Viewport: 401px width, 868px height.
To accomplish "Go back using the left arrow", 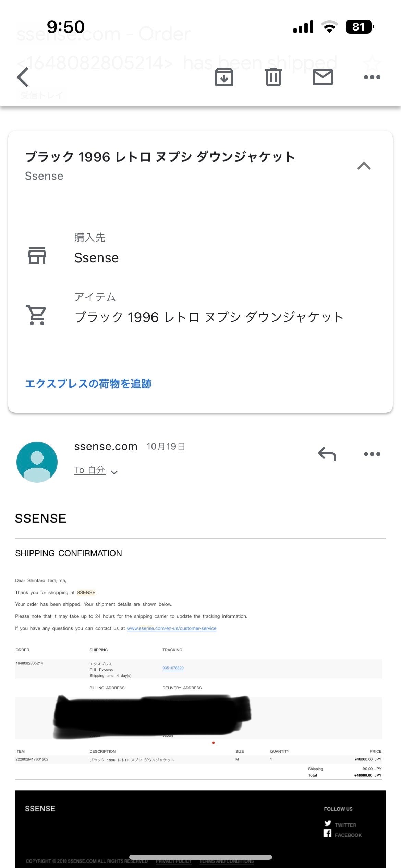I will tap(23, 77).
